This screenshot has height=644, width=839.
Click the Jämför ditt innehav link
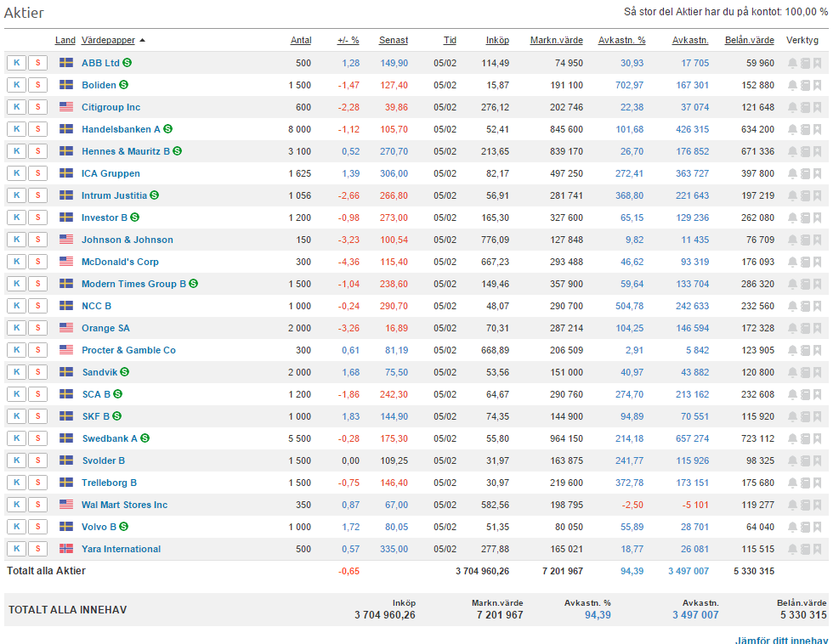(x=782, y=640)
